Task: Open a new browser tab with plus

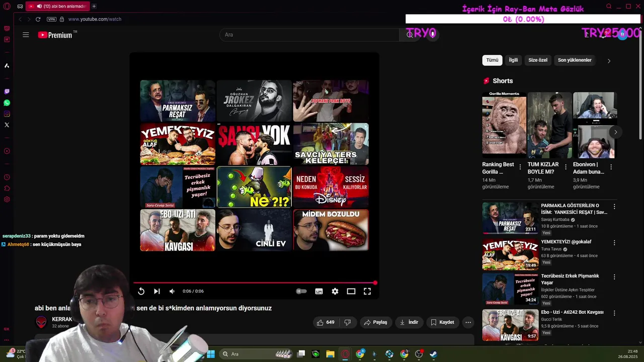Action: tap(94, 6)
